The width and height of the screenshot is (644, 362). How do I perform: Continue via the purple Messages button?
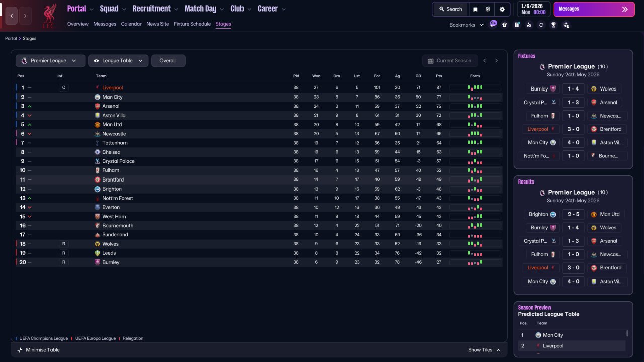[x=594, y=9]
